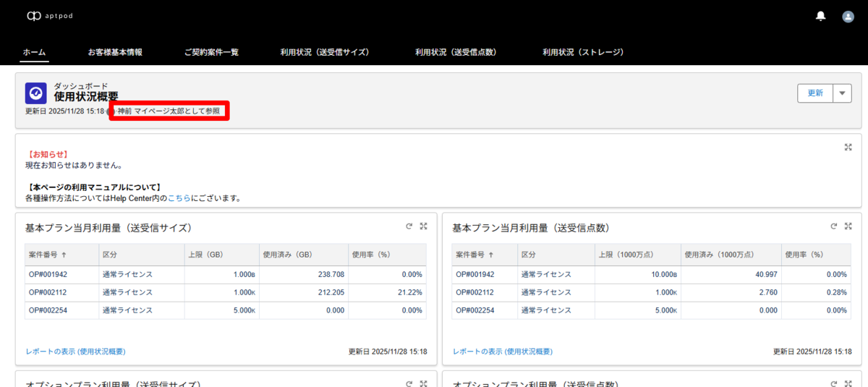Click the 【お知らせ】 heading

[47, 155]
